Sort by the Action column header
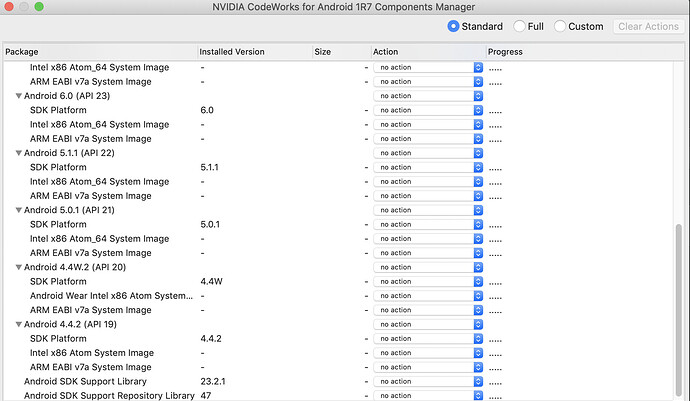Image resolution: width=690 pixels, height=401 pixels. (428, 52)
